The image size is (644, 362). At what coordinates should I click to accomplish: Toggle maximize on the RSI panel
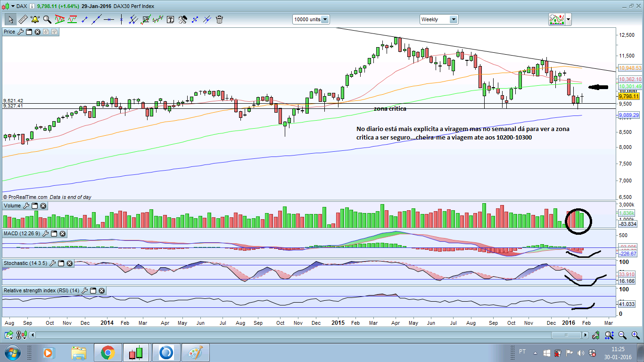coord(93,291)
